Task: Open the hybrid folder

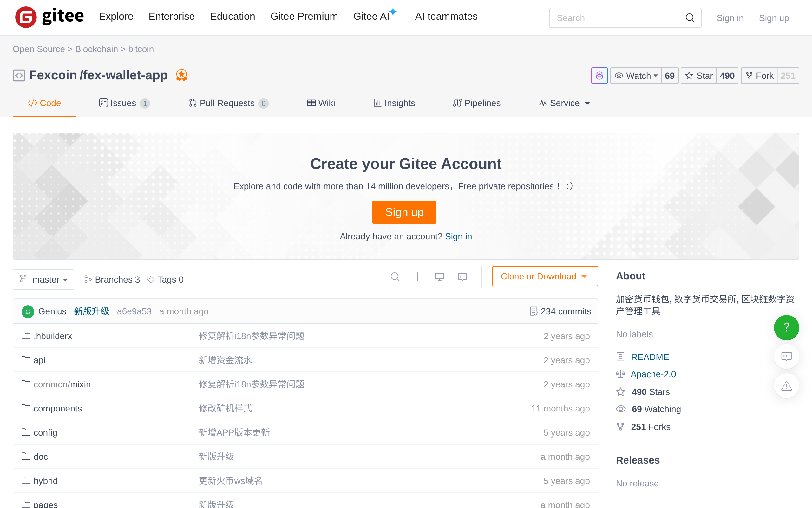Action: click(x=46, y=481)
